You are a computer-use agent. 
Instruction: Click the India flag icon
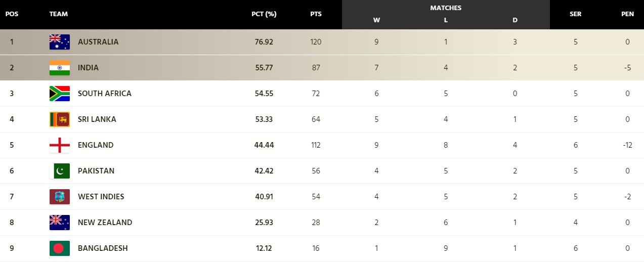click(x=60, y=68)
